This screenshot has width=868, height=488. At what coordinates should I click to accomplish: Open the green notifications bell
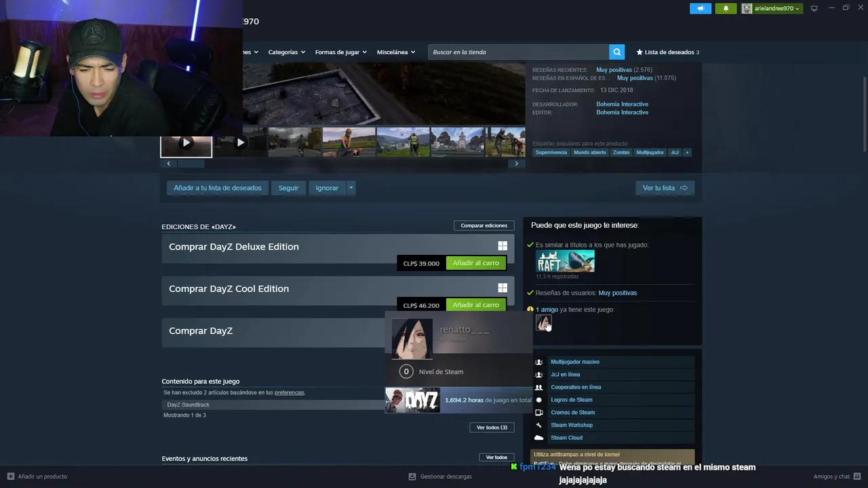[726, 8]
